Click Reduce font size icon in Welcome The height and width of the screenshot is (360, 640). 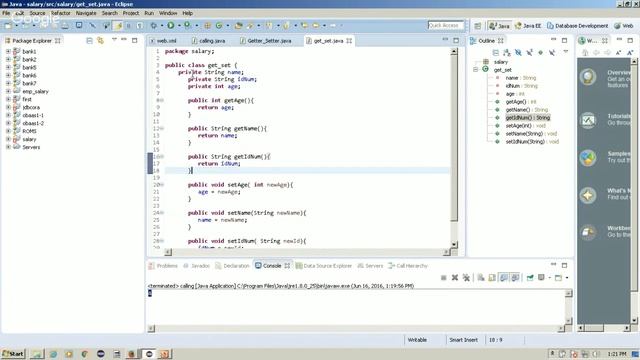(618, 52)
